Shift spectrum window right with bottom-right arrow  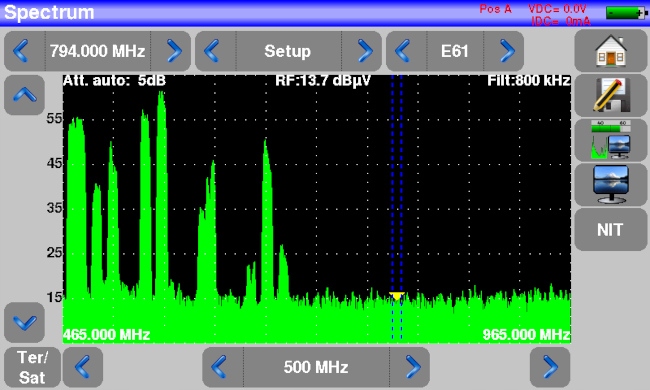[x=550, y=367]
